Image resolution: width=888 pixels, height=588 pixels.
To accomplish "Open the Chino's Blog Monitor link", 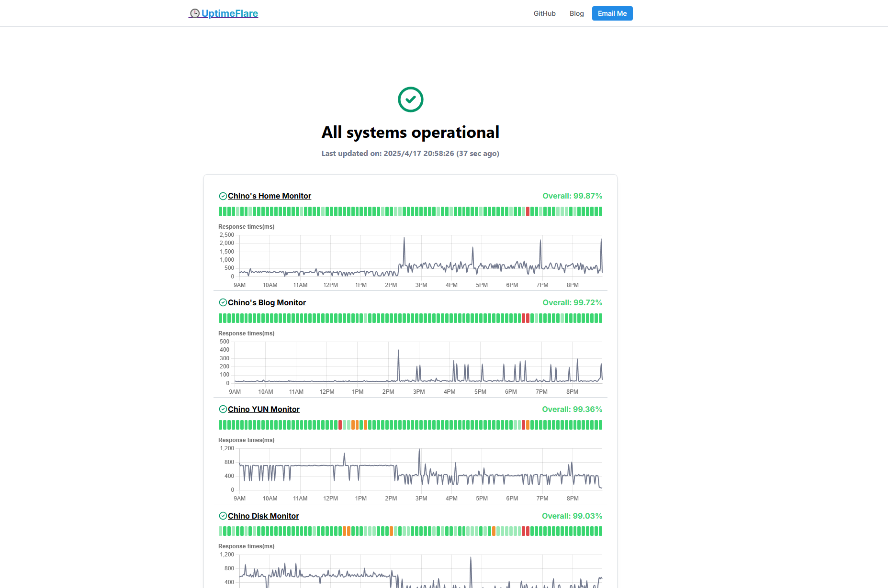I will point(267,303).
